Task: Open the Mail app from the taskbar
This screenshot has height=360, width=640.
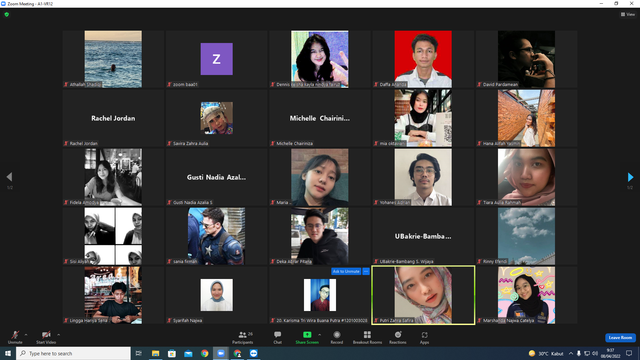Action: tap(188, 353)
